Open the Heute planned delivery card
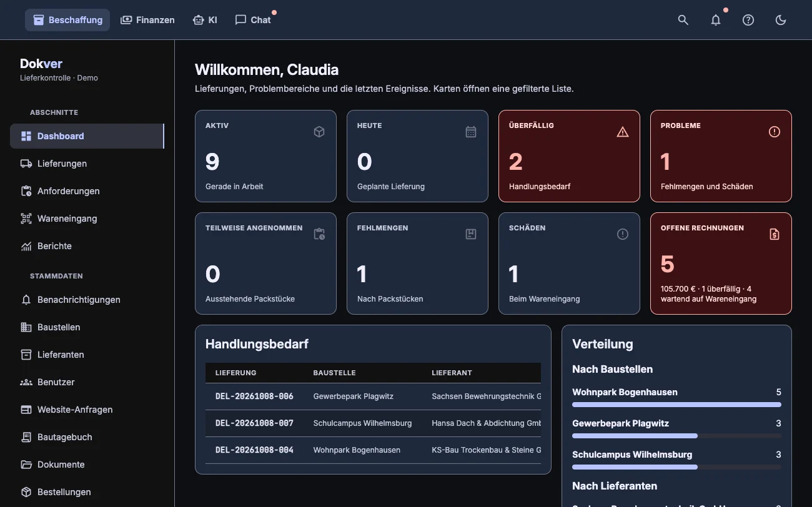The width and height of the screenshot is (812, 507). [417, 156]
